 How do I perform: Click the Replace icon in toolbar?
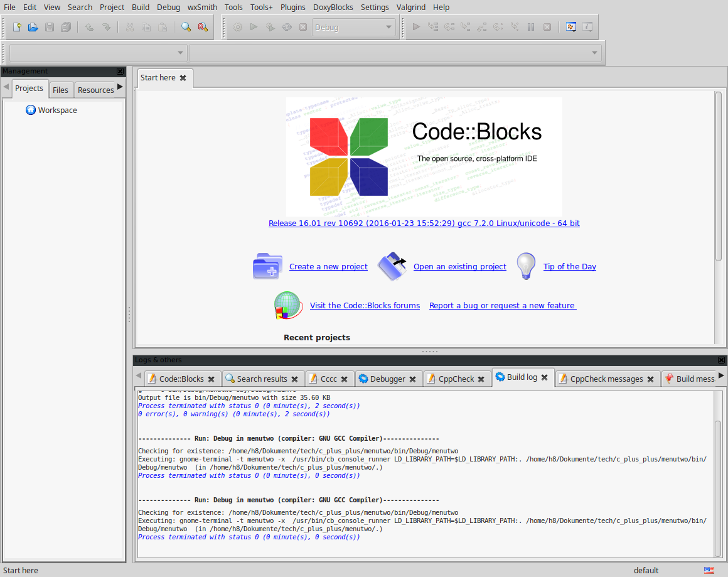202,27
